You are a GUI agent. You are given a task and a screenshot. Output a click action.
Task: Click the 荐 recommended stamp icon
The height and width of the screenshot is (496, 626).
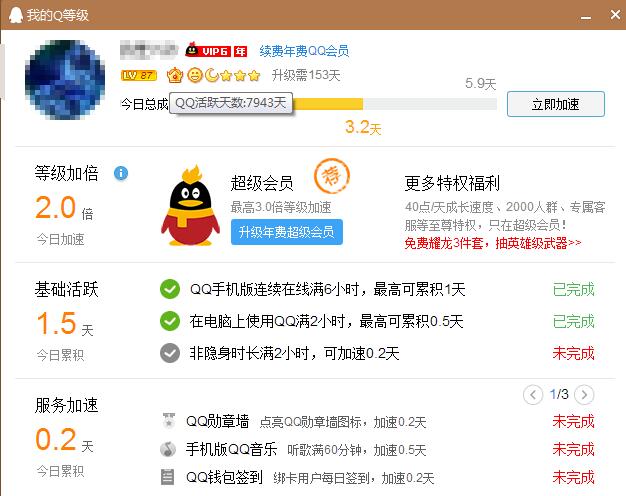coord(332,176)
